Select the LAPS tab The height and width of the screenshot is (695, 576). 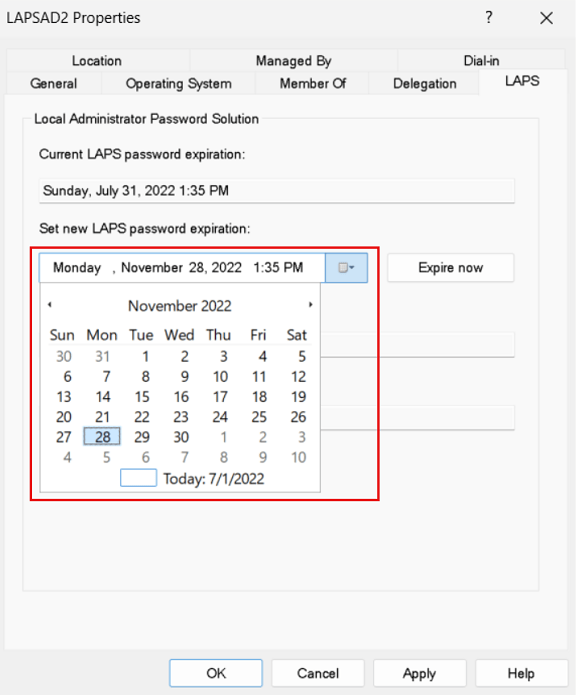[522, 81]
